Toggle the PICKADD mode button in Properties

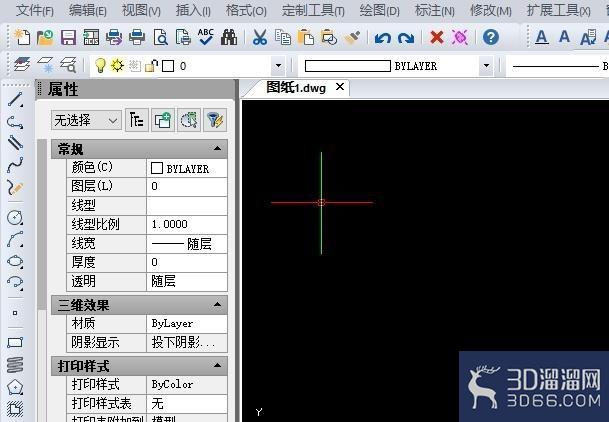[x=162, y=120]
